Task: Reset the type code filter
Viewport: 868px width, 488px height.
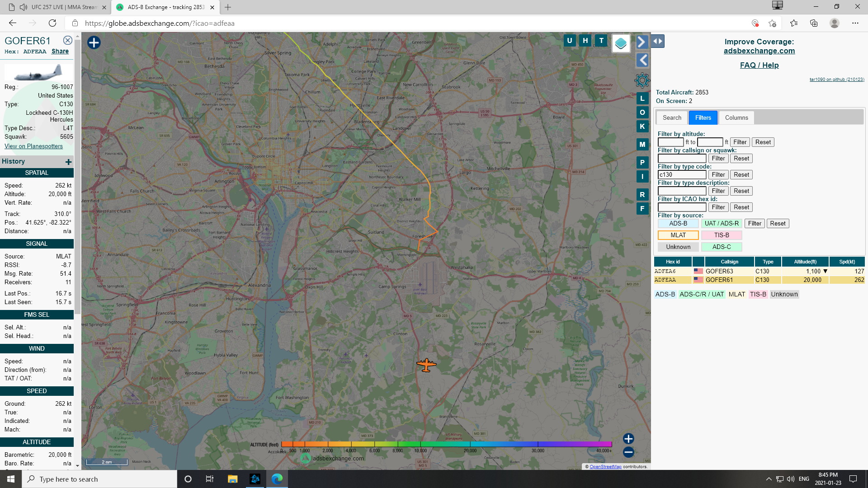Action: 741,175
